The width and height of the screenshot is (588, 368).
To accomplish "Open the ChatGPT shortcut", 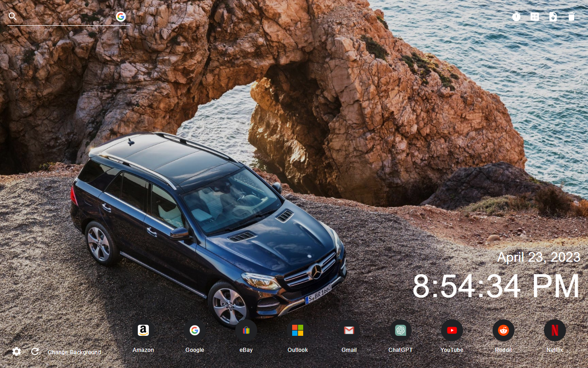I will [x=400, y=330].
